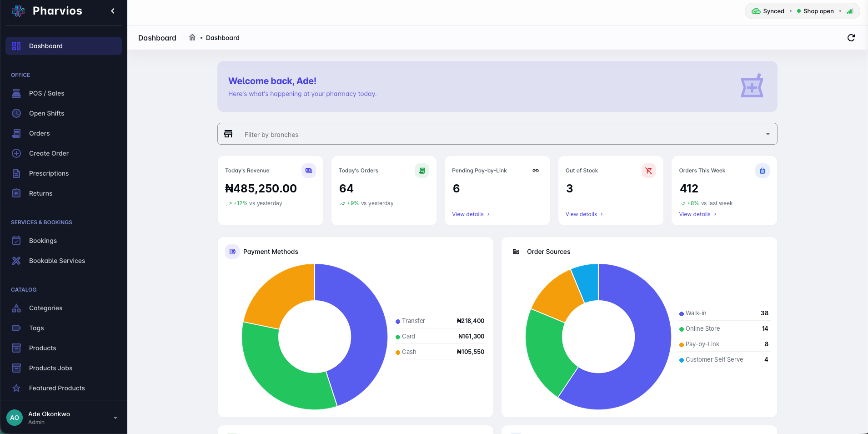
Task: Click the Walk-in legend color dot
Action: (x=682, y=314)
